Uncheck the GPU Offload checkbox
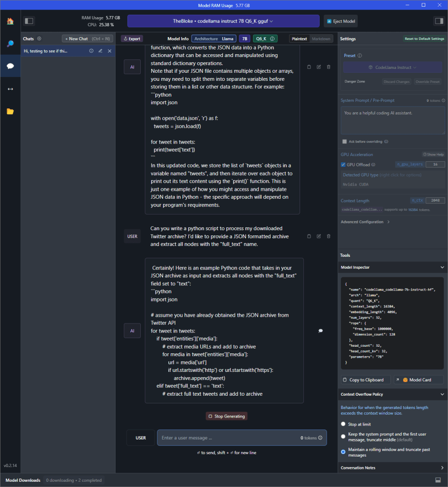448x487 pixels. point(343,165)
